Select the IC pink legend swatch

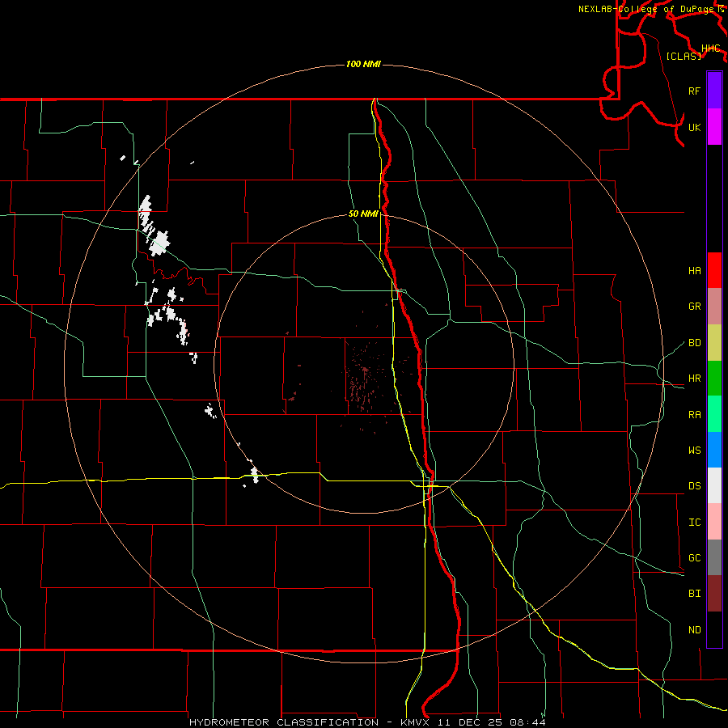714,522
